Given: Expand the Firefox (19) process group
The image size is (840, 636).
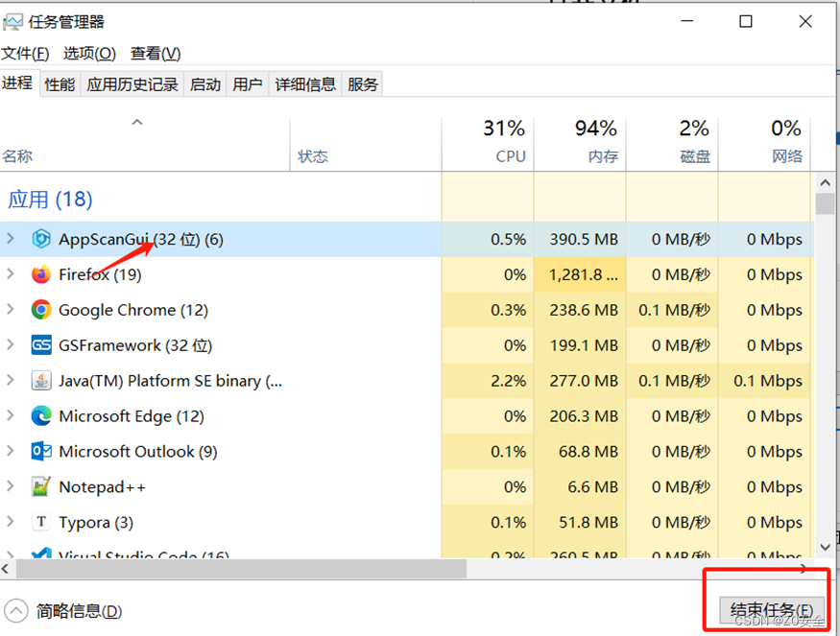Looking at the screenshot, I should click(11, 273).
